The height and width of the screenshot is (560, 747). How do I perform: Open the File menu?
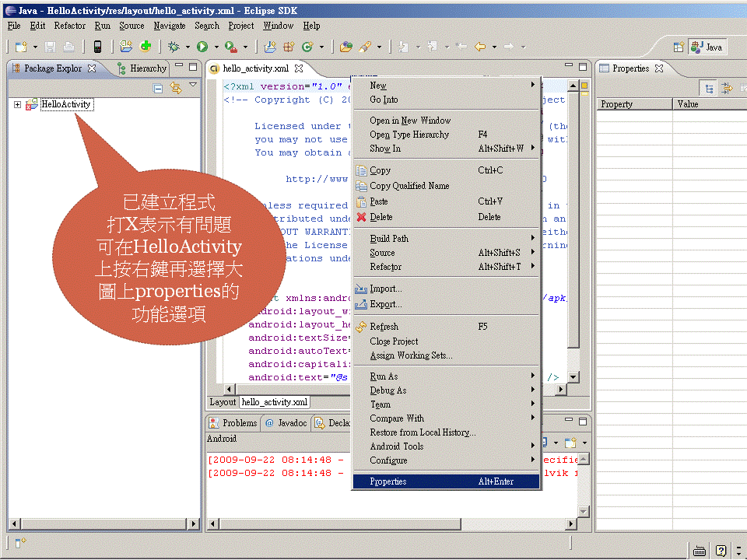(14, 26)
